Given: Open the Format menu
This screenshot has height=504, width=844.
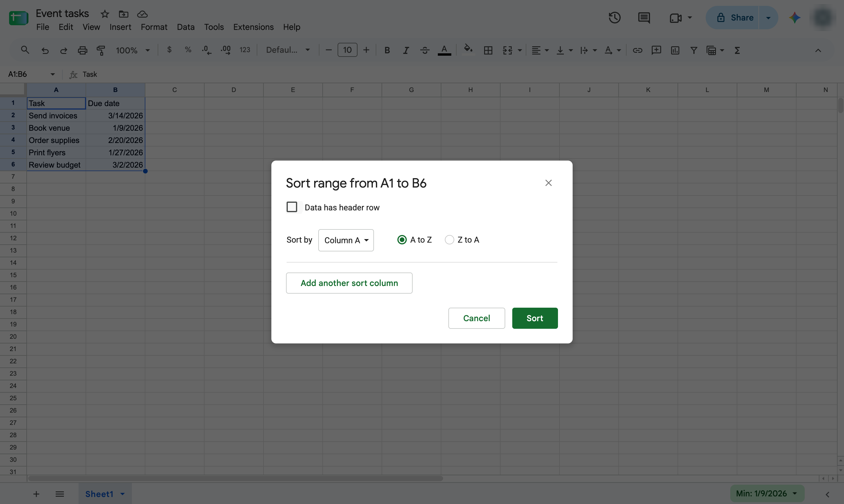Looking at the screenshot, I should click(154, 27).
